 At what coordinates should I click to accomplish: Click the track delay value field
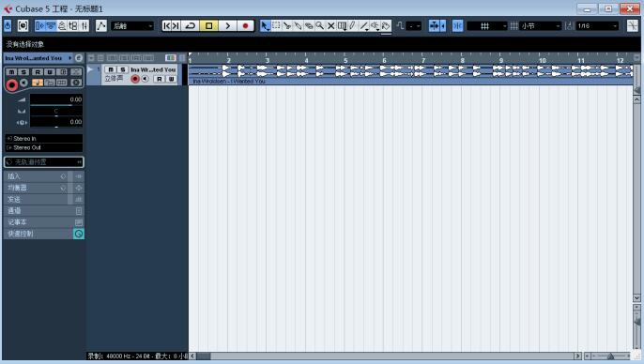coord(56,122)
